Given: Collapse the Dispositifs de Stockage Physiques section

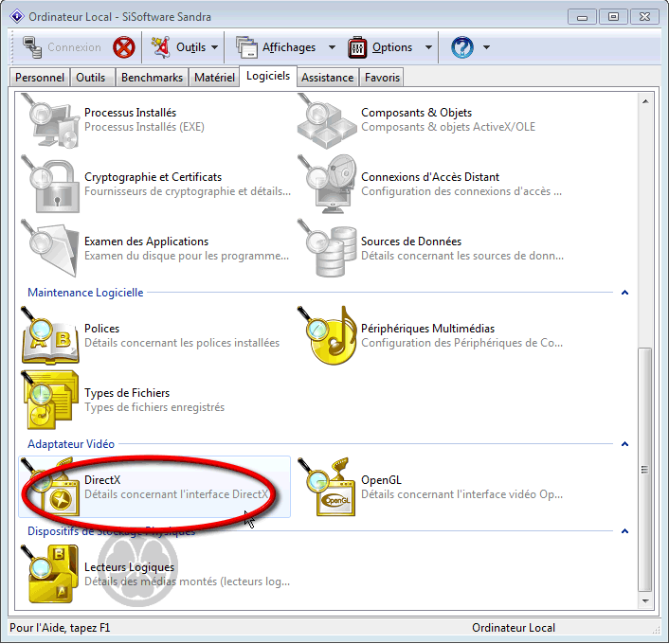Looking at the screenshot, I should point(625,531).
